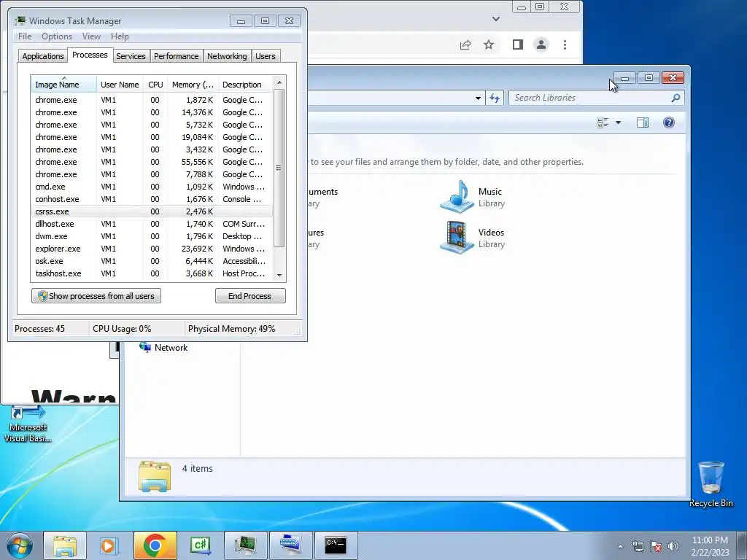The image size is (747, 560).
Task: Open On-Screen Keyboard taskbar icon
Action: click(x=290, y=545)
